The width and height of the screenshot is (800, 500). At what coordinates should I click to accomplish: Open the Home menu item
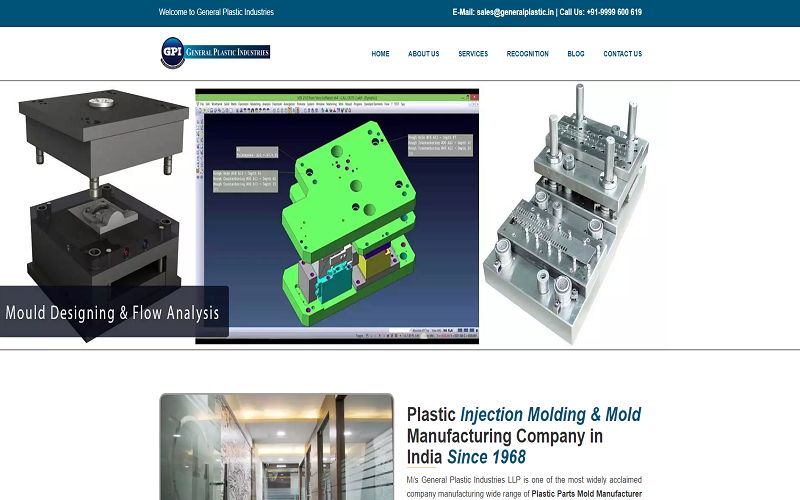380,54
